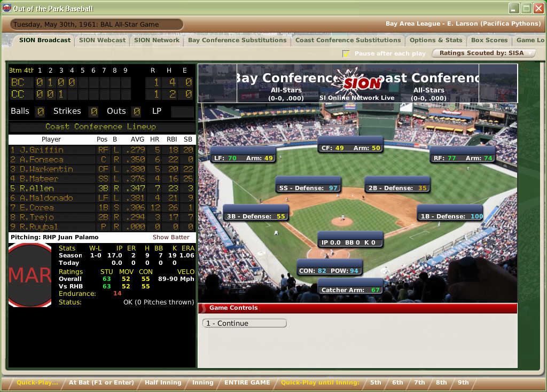
Task: Click the date and game title bar
Action: tap(96, 25)
